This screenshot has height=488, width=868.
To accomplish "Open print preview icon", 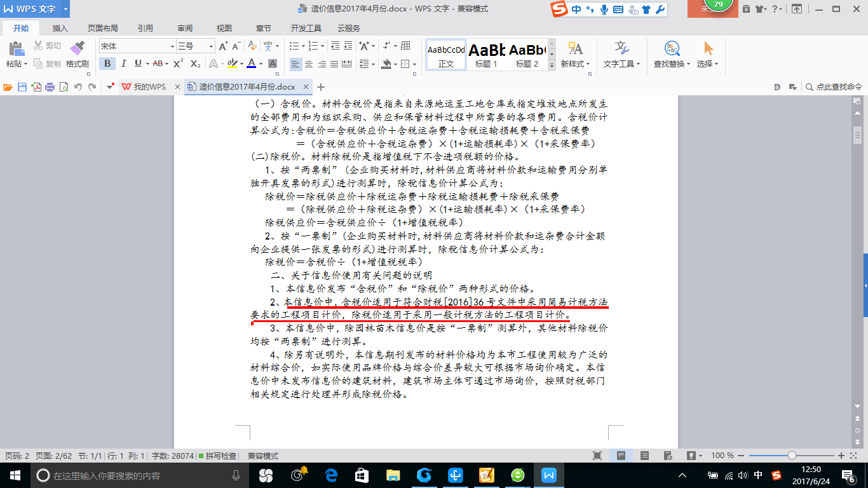I will [64, 87].
